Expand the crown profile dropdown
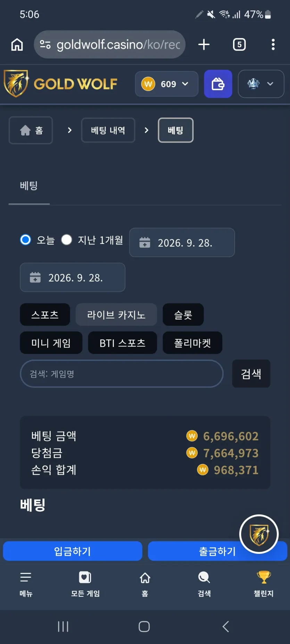 [x=261, y=84]
